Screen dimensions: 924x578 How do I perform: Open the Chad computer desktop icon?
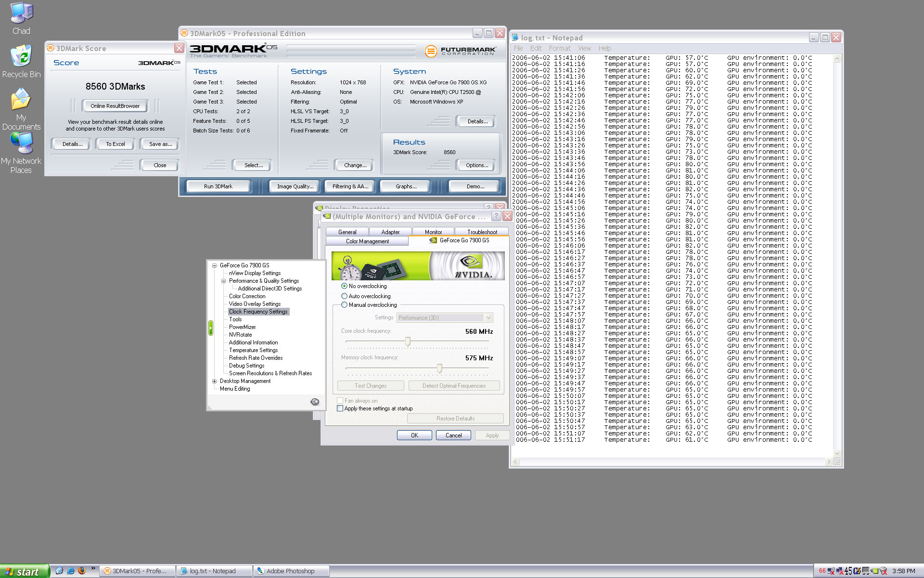(21, 18)
